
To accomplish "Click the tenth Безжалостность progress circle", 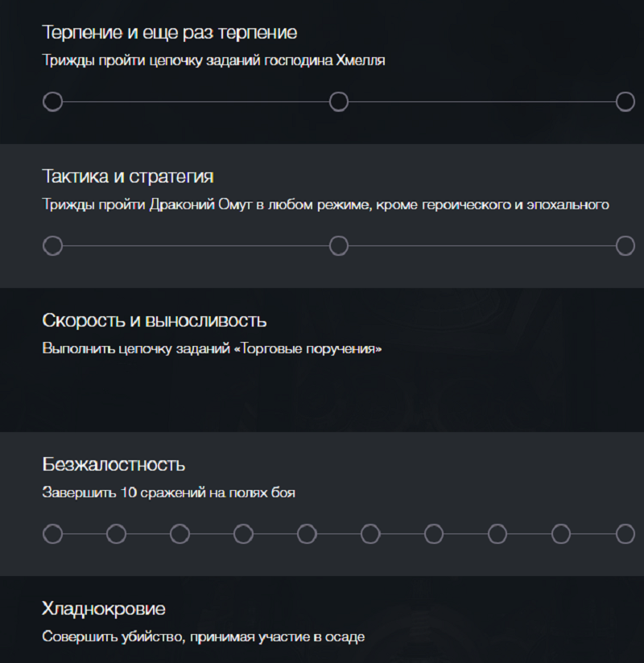I will (625, 533).
